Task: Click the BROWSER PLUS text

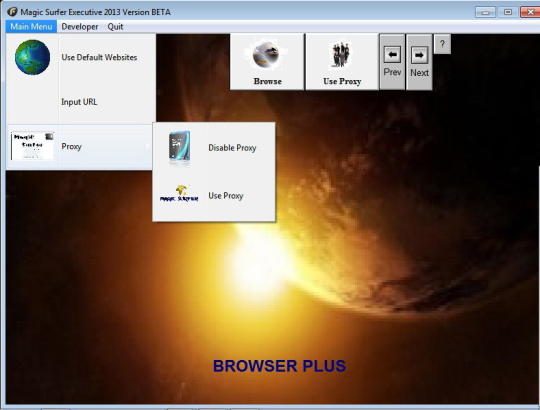Action: point(279,366)
